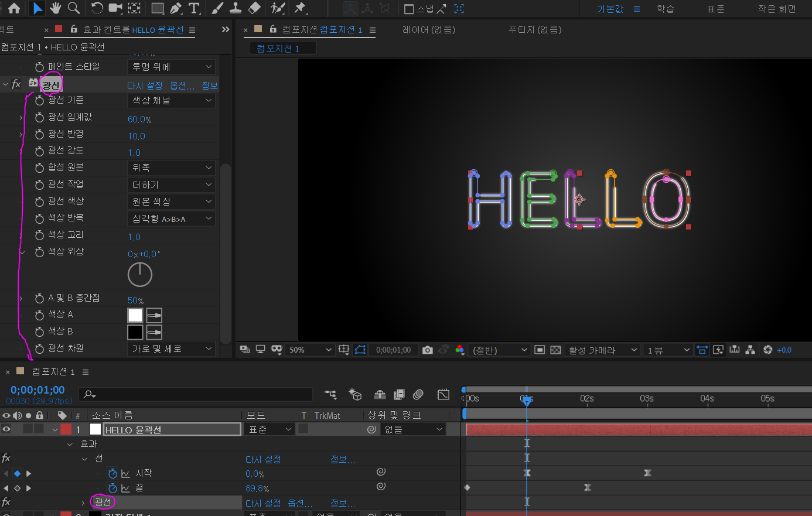Image resolution: width=812 pixels, height=516 pixels.
Task: Click the motion blur enable icon
Action: [x=418, y=395]
